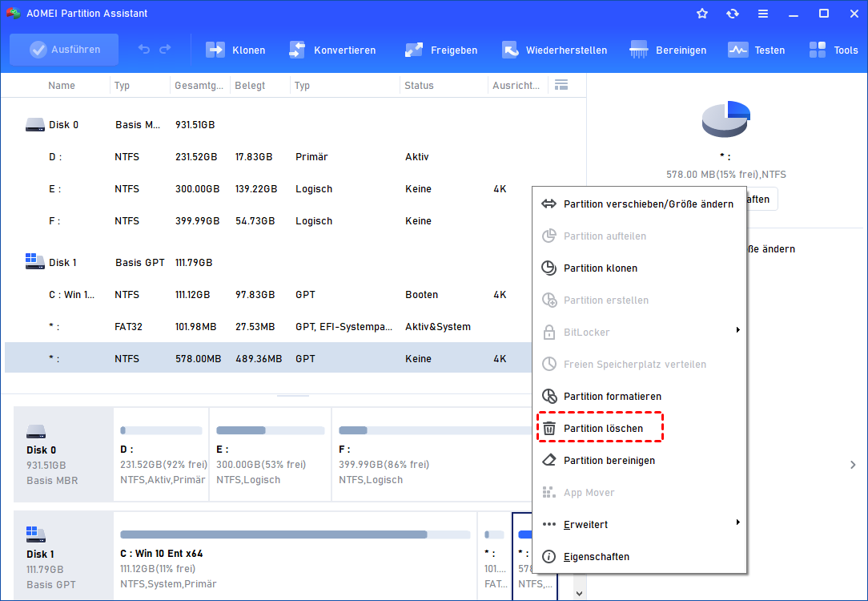Choose Partition verschieben/Größe ändern in context menu
The image size is (868, 601).
639,204
